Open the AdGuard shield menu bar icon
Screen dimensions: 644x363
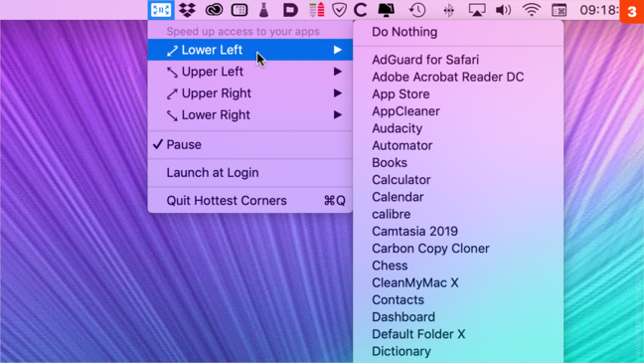[x=339, y=10]
